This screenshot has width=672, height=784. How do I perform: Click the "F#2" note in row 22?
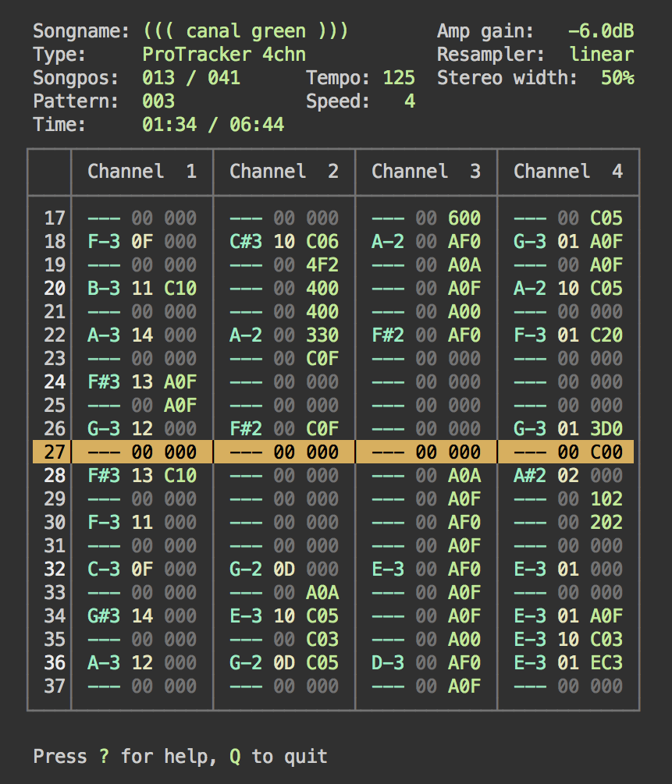tap(388, 335)
